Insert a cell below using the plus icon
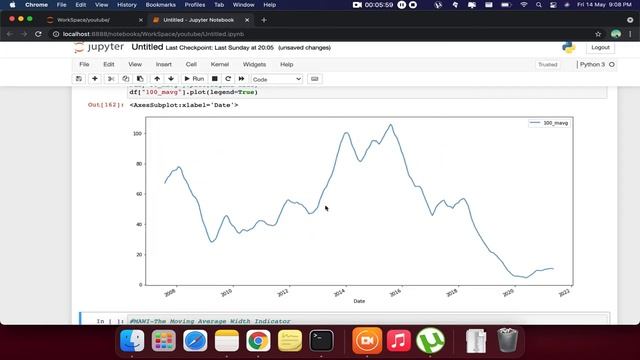Screen dimensions: 640x360 click(95, 79)
